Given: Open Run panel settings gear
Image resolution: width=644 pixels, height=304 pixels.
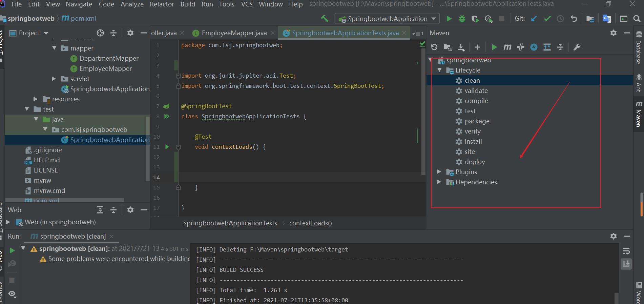Looking at the screenshot, I should click(614, 236).
